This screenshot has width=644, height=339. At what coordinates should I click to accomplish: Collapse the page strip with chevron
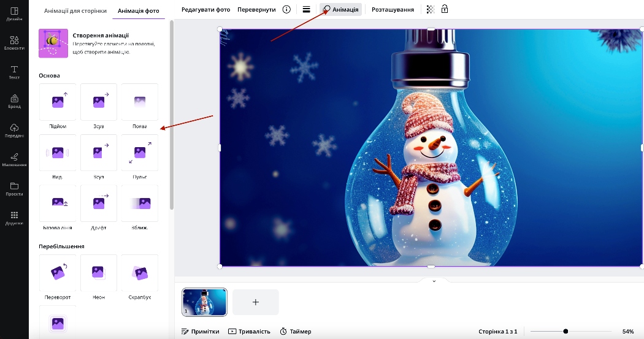[x=434, y=281]
